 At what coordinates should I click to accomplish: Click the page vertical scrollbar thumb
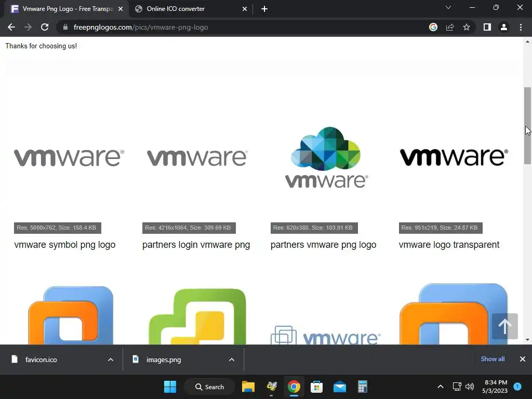tap(527, 126)
